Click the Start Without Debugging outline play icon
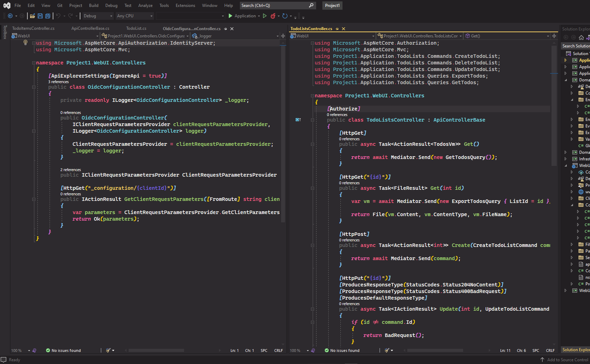 tap(265, 16)
